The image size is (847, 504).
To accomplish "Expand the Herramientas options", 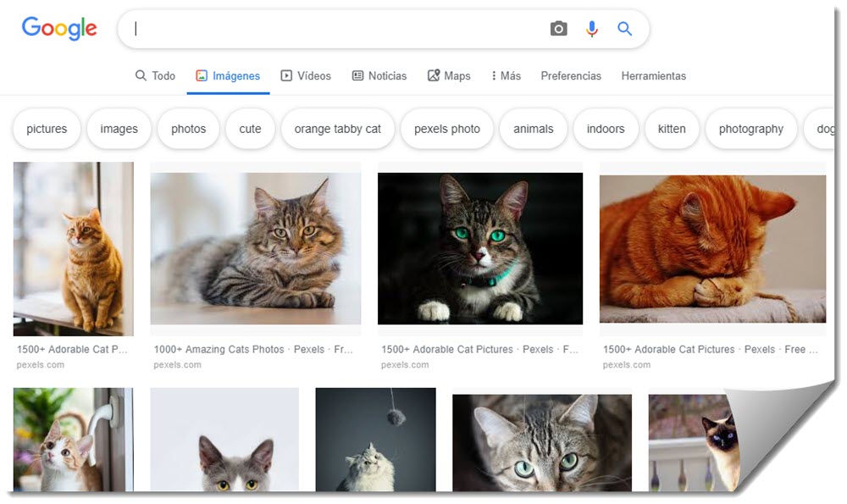I will [653, 76].
